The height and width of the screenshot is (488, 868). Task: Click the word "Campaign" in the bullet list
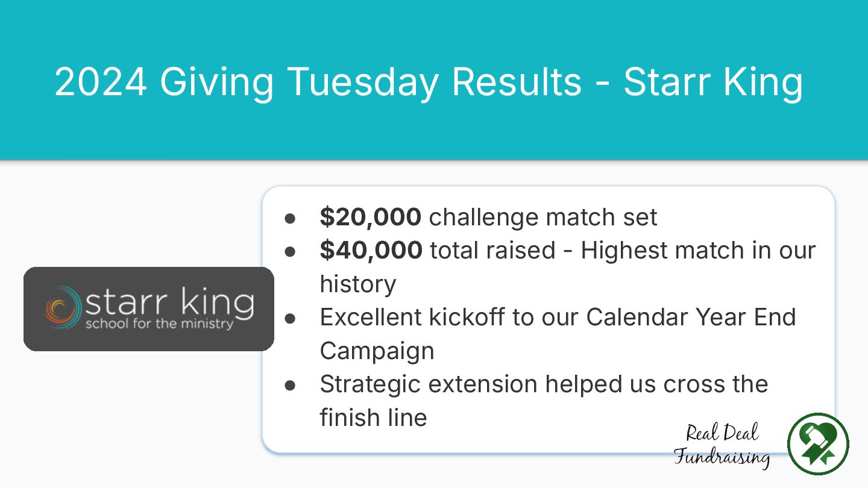(377, 351)
